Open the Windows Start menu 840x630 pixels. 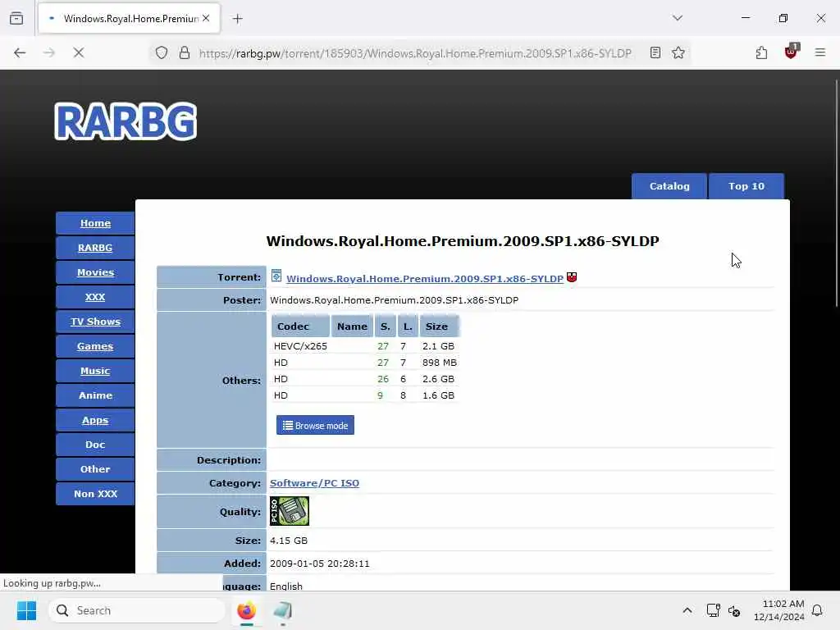tap(26, 610)
